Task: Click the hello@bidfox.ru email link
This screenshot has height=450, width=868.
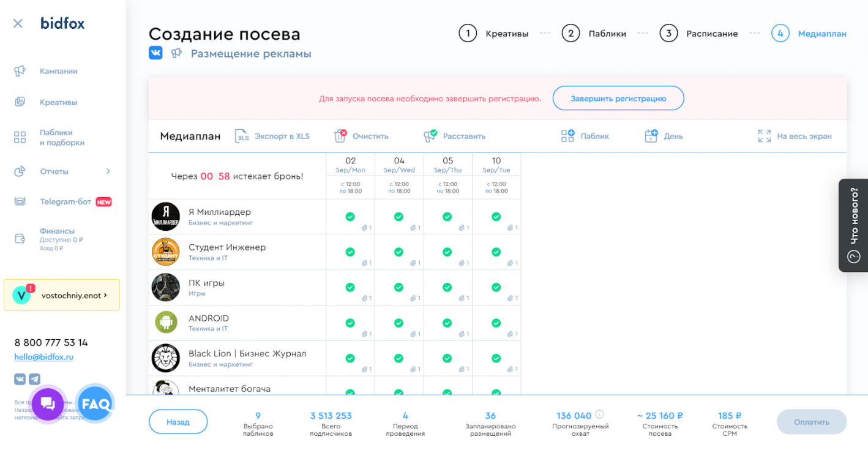Action: pyautogui.click(x=44, y=357)
